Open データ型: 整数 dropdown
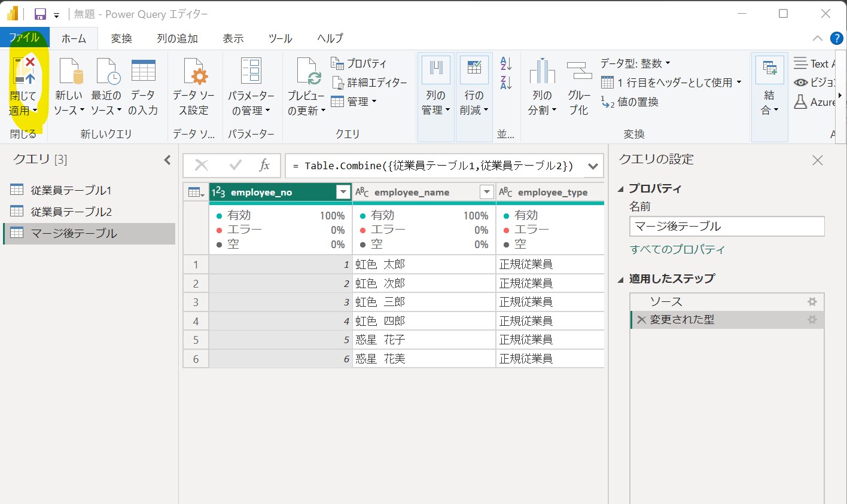847x504 pixels. tap(636, 63)
